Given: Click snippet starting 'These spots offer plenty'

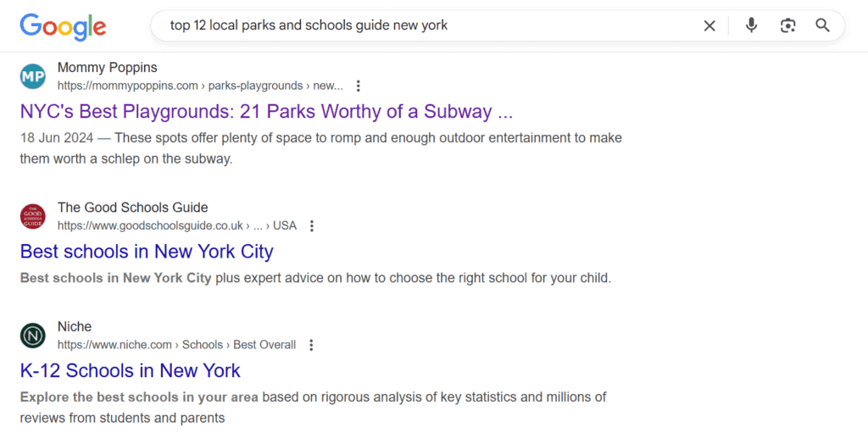Looking at the screenshot, I should 321,148.
